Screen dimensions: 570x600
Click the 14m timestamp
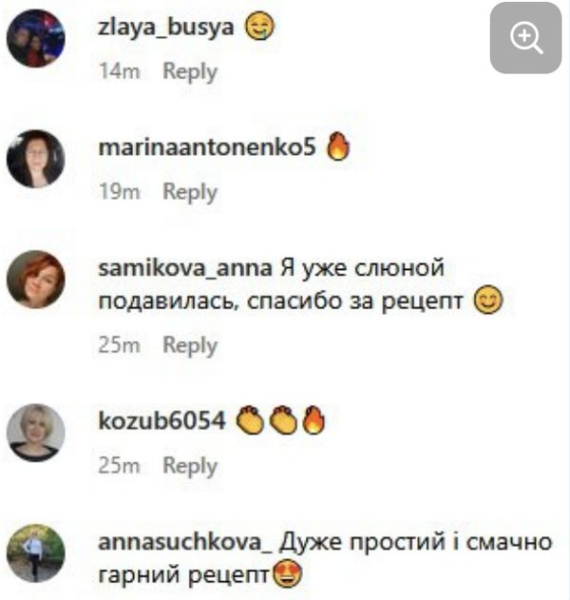(x=119, y=72)
